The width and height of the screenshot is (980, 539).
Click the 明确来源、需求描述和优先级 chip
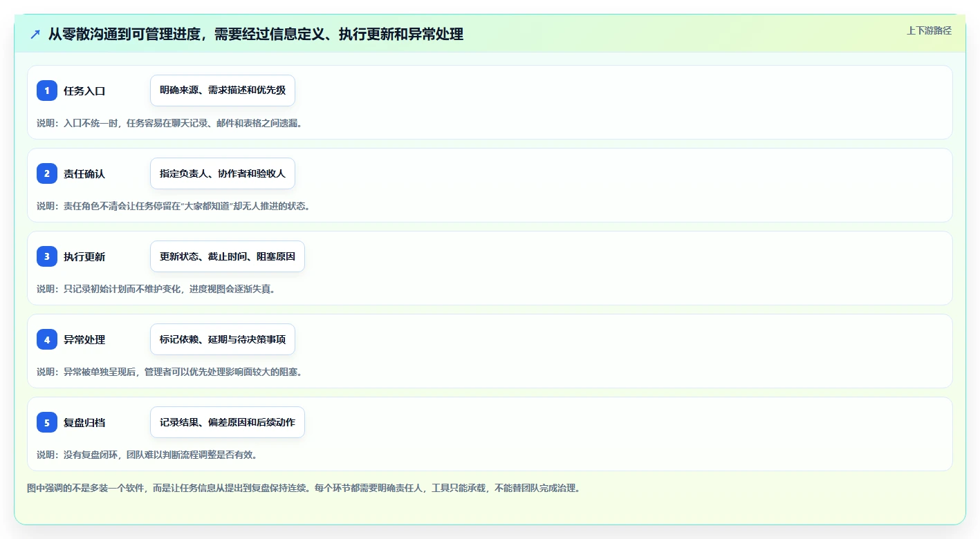click(x=223, y=91)
